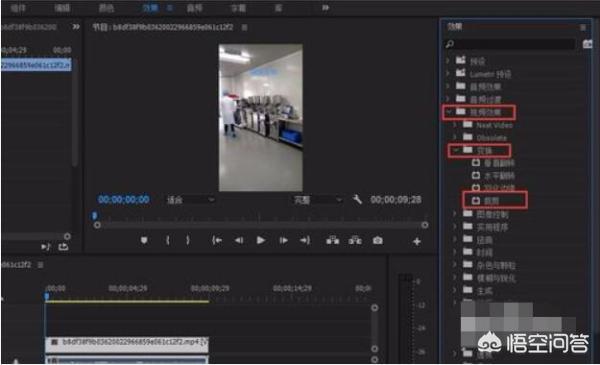Show more workspaces via top overflow arrows
The width and height of the screenshot is (600, 365).
click(x=325, y=7)
